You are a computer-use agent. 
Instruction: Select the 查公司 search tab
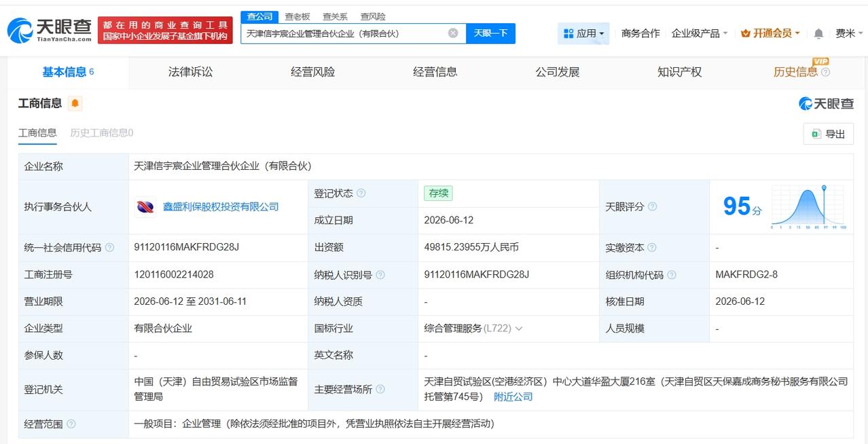259,16
